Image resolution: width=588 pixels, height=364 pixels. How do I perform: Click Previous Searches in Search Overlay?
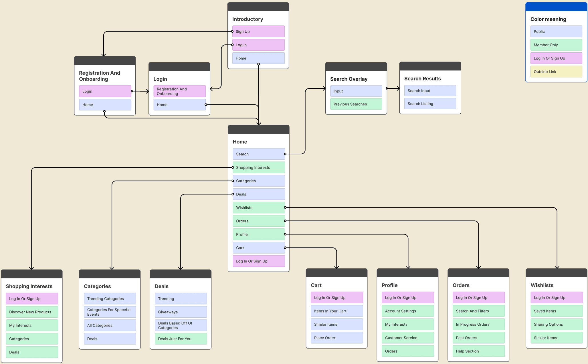(x=356, y=104)
